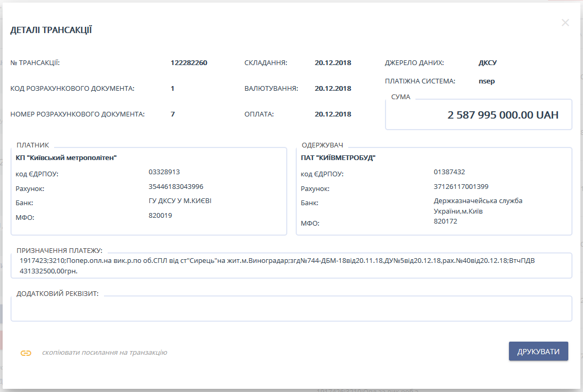This screenshot has width=583, height=392.
Task: Select recipient name ПАТ "КИЇВМЕТРОБУД"
Action: 338,158
